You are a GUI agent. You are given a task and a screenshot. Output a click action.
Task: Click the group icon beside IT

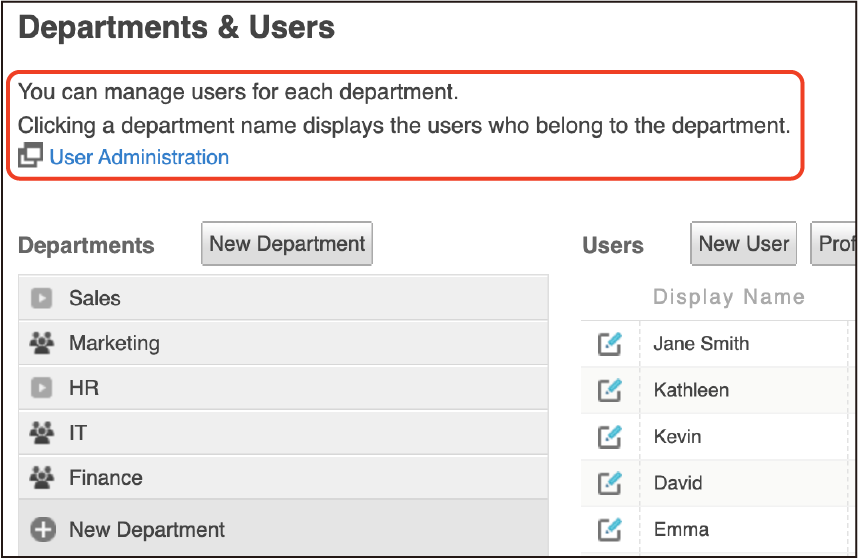(x=41, y=433)
